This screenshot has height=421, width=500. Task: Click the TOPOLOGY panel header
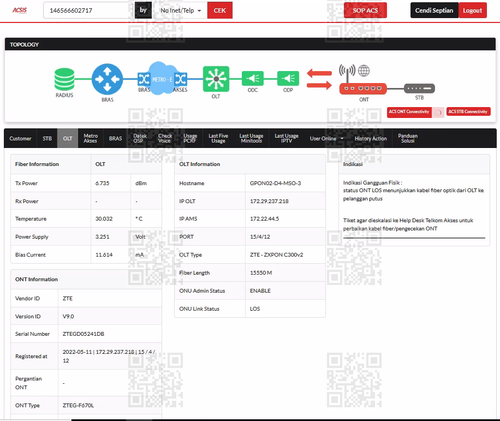point(250,44)
